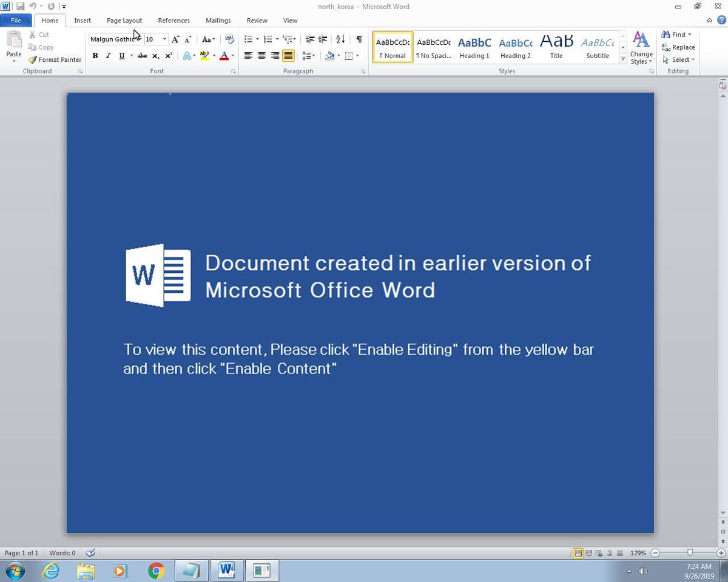Click the Zoom Out minus button

pos(655,553)
